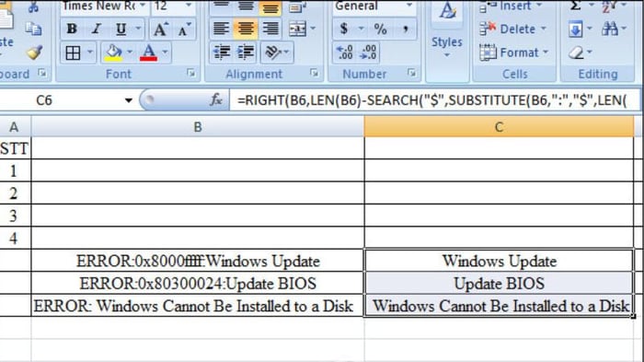This screenshot has width=644, height=362.
Task: Select column C cell 'Update BIOS'
Action: (x=499, y=283)
